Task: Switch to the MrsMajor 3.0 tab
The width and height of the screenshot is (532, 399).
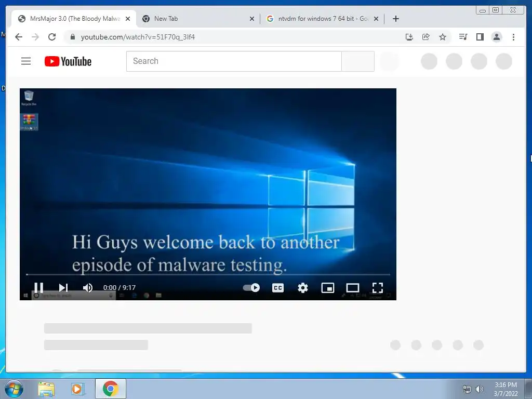Action: [74, 19]
